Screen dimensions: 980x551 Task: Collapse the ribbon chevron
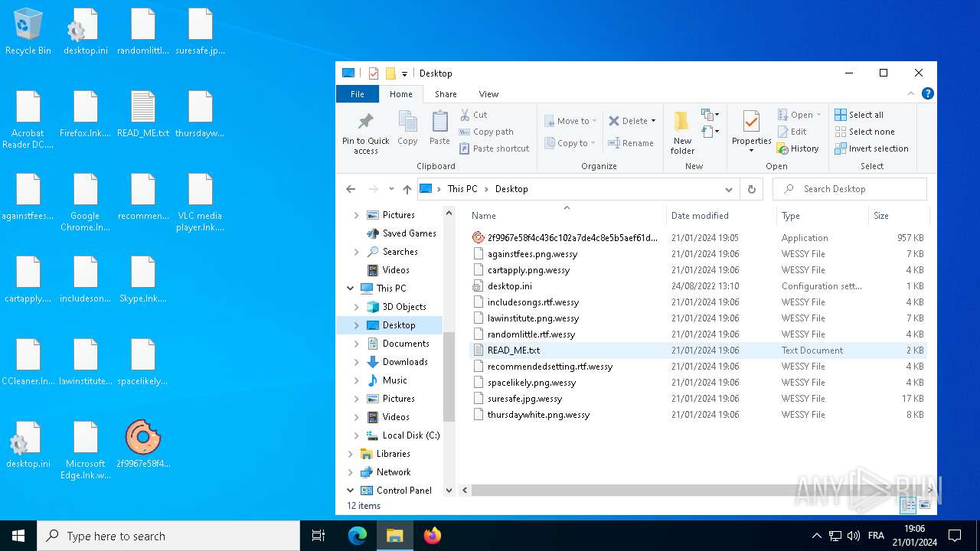[911, 93]
